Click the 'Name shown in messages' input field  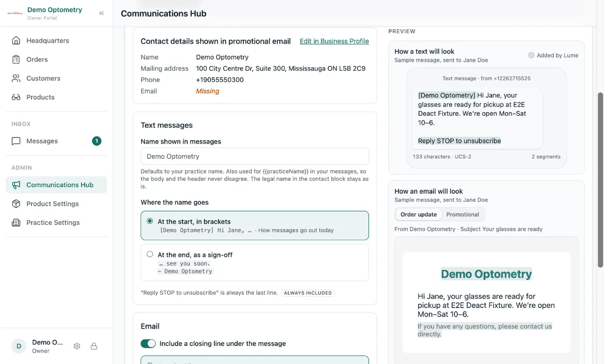coord(255,156)
